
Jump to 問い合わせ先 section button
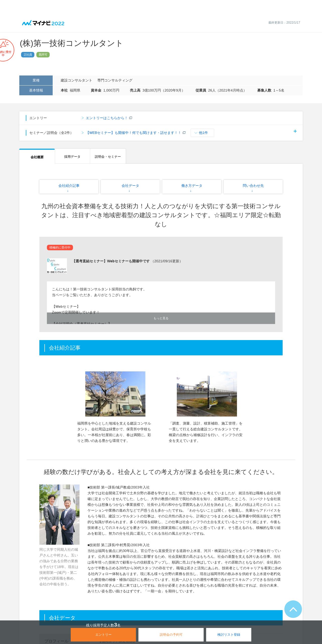tap(253, 187)
